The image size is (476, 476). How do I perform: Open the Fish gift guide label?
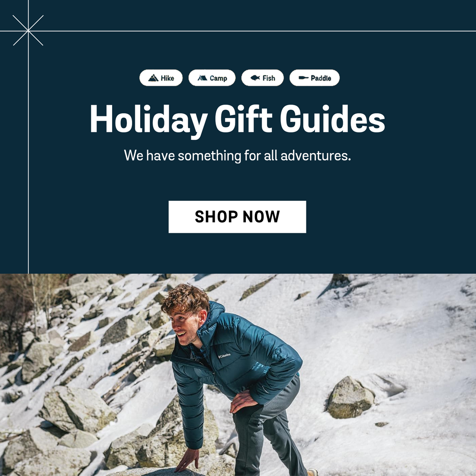tap(269, 78)
